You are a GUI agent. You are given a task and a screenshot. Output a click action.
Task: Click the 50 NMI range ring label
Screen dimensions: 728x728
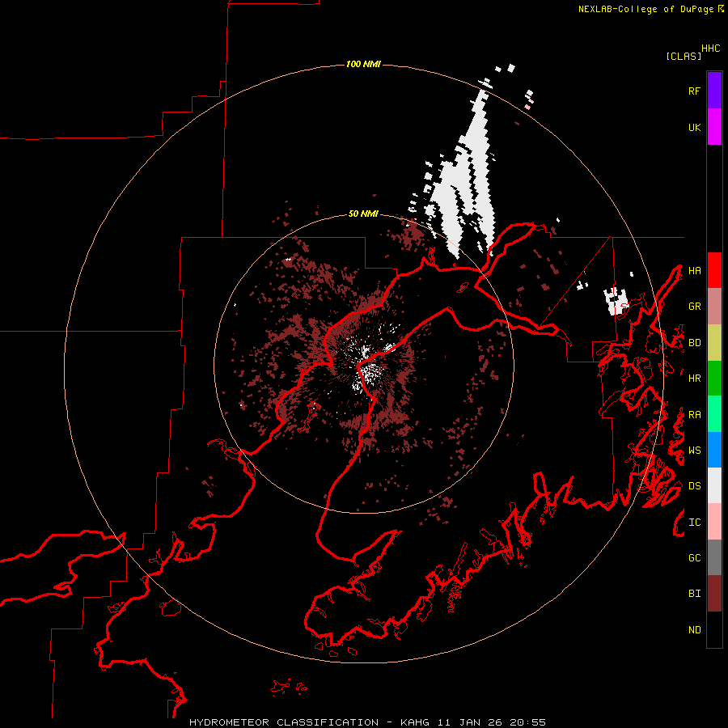(363, 214)
